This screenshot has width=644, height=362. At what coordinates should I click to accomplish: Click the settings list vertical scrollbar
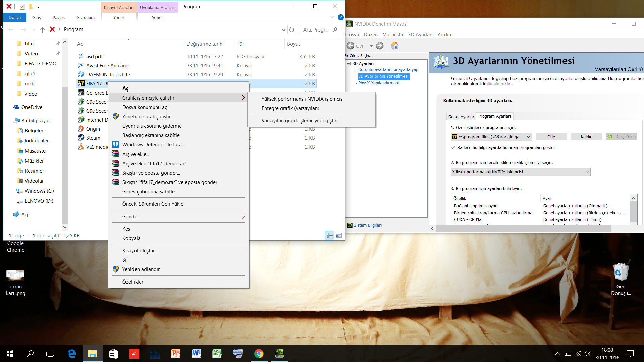coord(633,211)
